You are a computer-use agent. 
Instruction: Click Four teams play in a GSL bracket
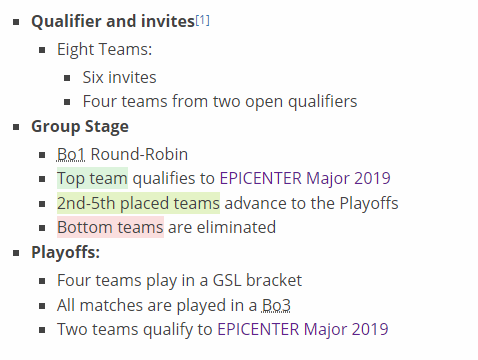coord(179,280)
